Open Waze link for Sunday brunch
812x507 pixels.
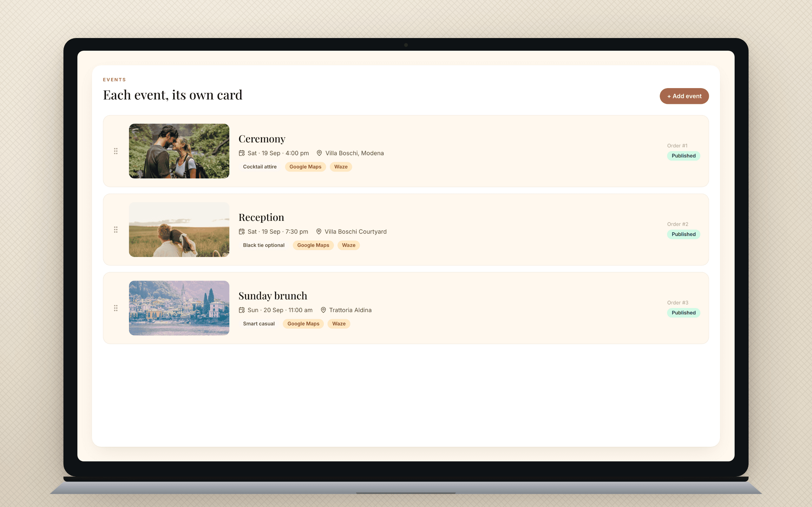(x=339, y=324)
